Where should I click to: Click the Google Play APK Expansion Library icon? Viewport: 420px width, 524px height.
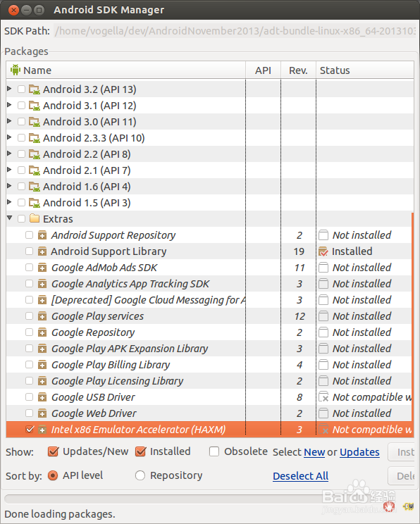(42, 349)
